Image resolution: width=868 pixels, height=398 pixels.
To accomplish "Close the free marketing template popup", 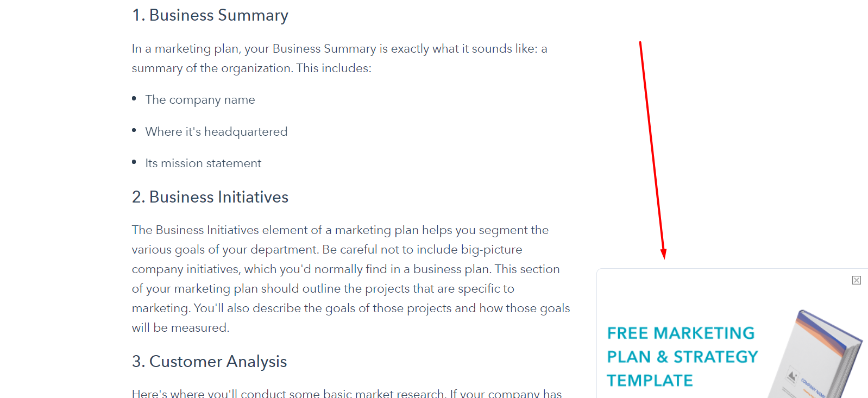I will click(x=856, y=280).
